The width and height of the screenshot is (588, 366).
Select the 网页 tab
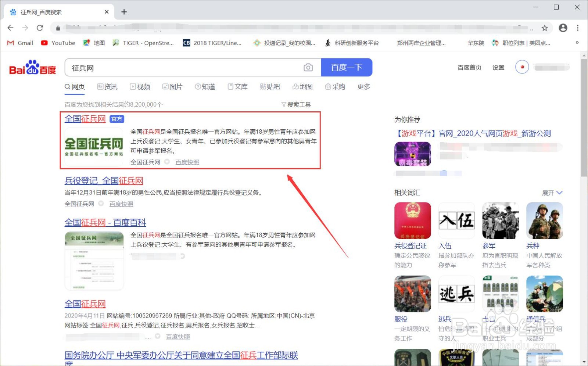click(x=75, y=87)
